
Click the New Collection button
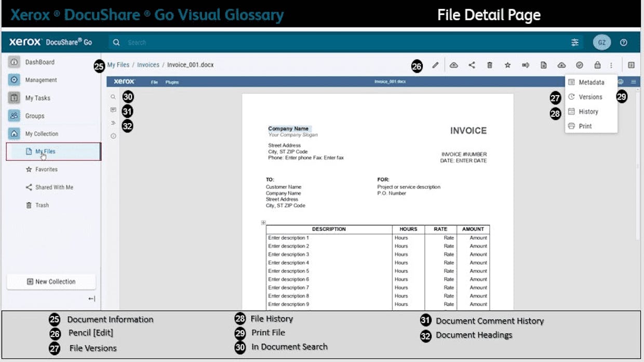[51, 281]
